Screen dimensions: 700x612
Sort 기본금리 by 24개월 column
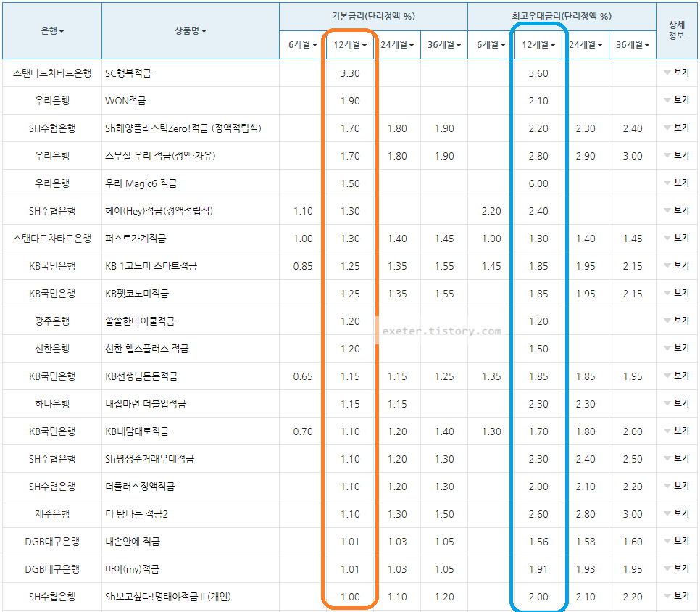point(397,45)
